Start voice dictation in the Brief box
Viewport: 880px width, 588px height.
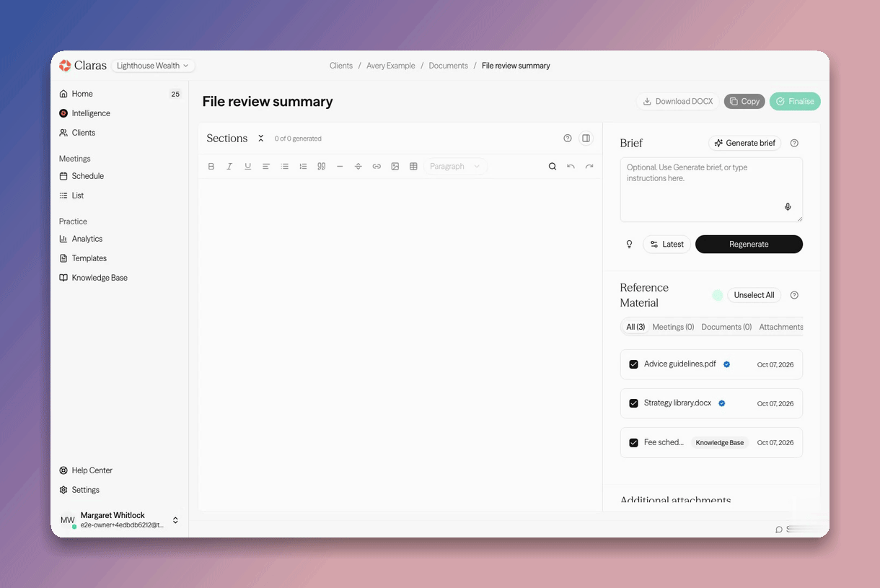(788, 207)
